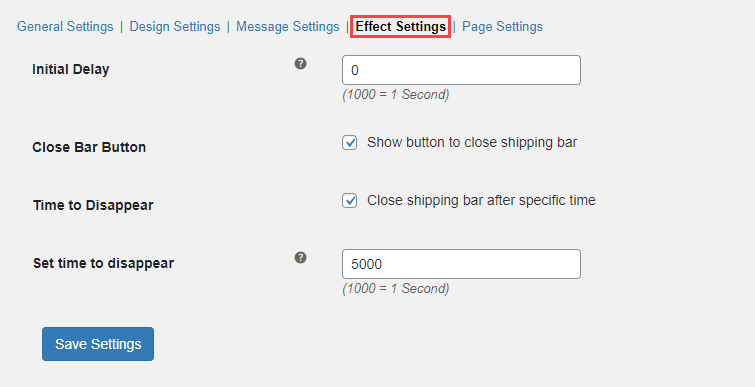
Task: Click the Set time to disappear field showing 5000
Action: [x=461, y=264]
